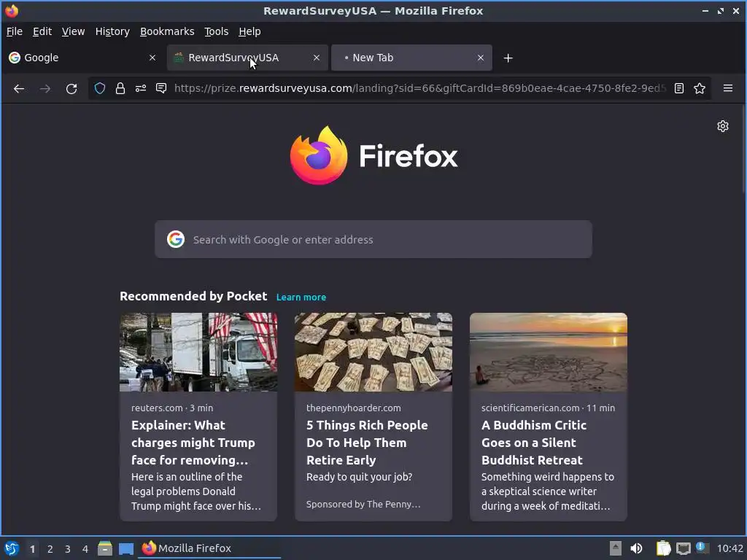747x560 pixels.
Task: Switch to workspace 2
Action: tap(50, 549)
